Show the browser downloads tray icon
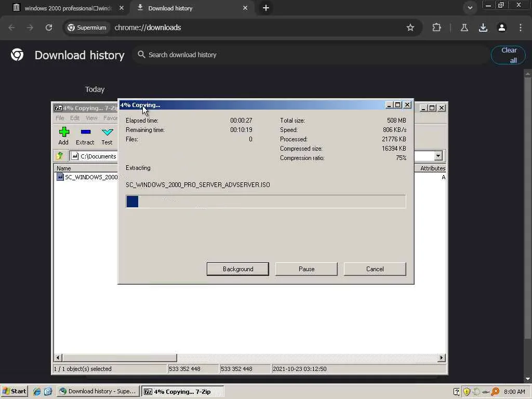The image size is (532, 399). (483, 28)
